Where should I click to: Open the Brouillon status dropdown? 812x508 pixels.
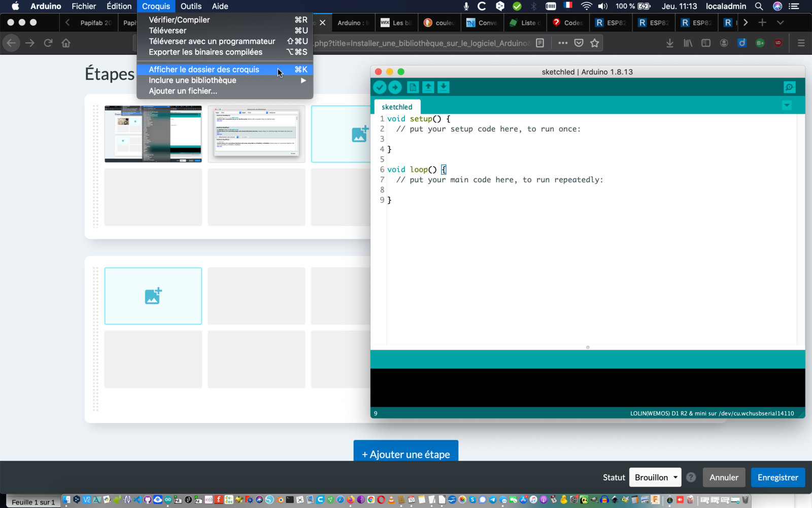tap(655, 477)
